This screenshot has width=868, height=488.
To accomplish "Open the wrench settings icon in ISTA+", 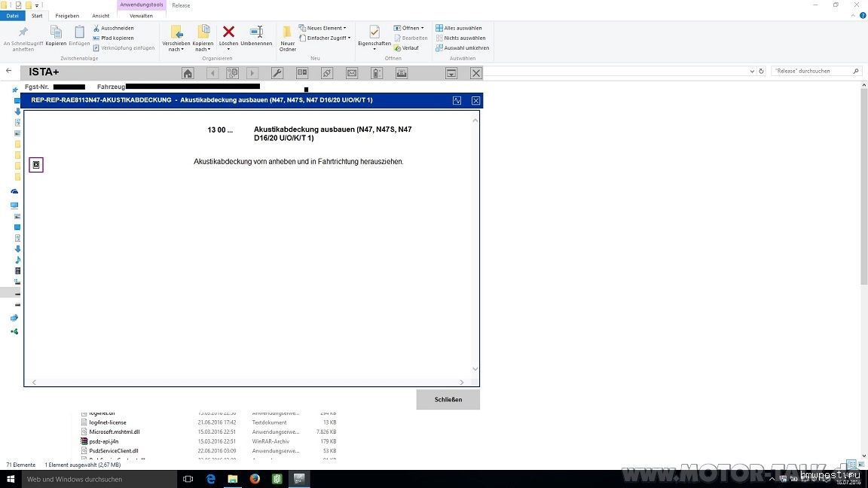I will [277, 73].
